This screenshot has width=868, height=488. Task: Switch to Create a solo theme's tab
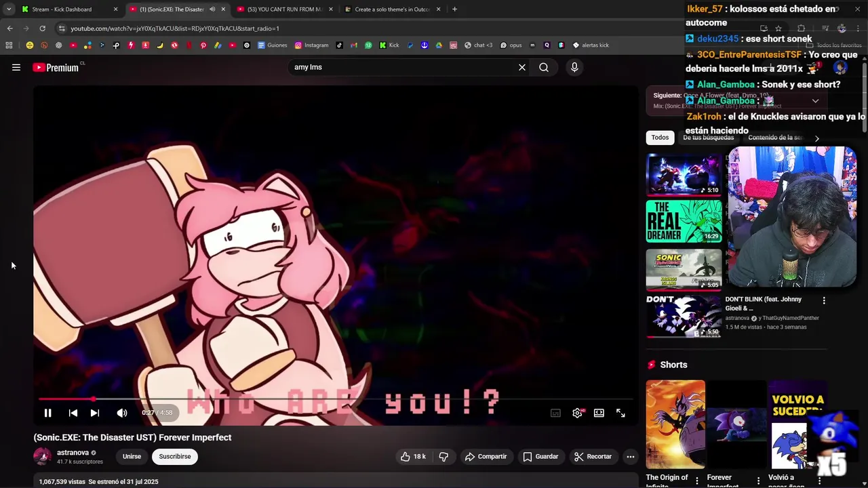(x=392, y=9)
